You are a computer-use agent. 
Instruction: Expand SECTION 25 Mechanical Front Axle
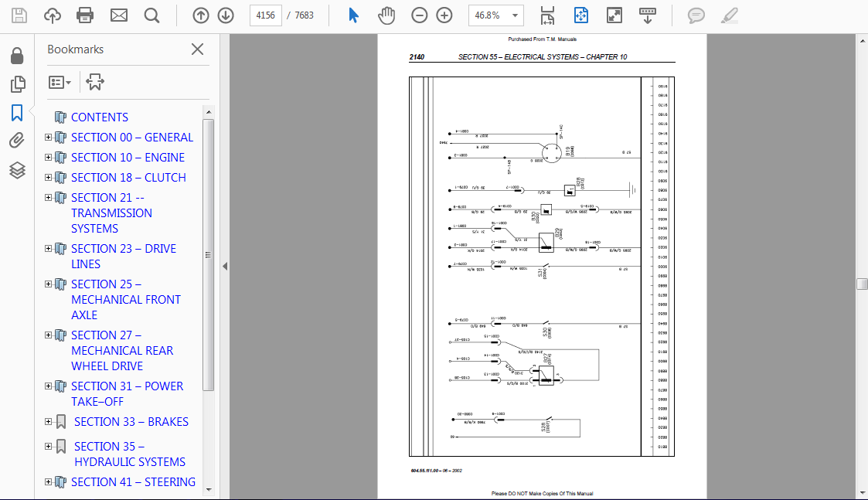pyautogui.click(x=48, y=284)
